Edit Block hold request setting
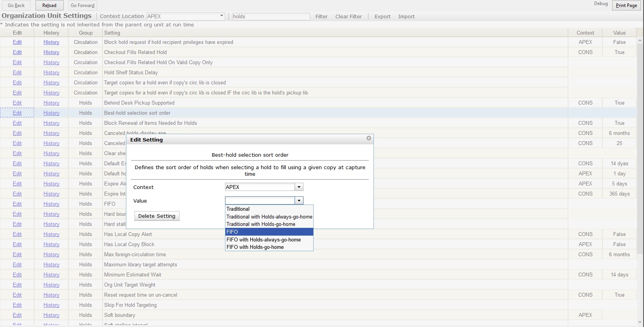Screen dimensions: 644x327 coord(17,42)
